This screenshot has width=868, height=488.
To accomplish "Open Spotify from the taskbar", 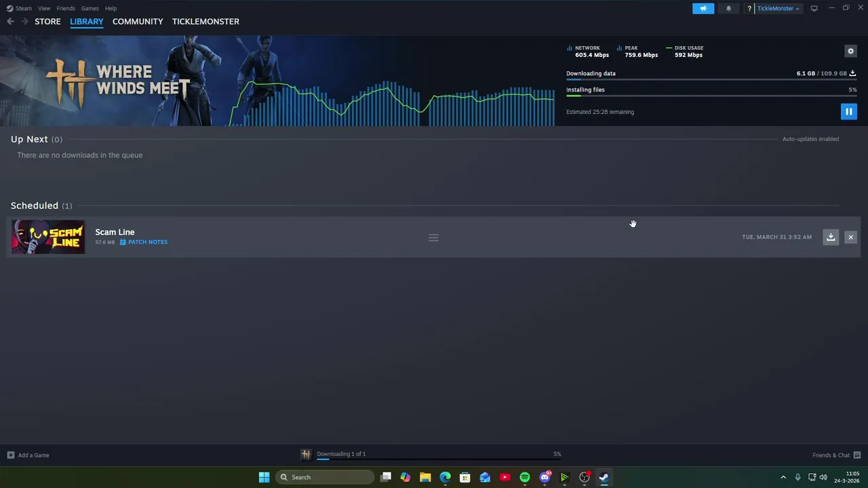I will (525, 477).
